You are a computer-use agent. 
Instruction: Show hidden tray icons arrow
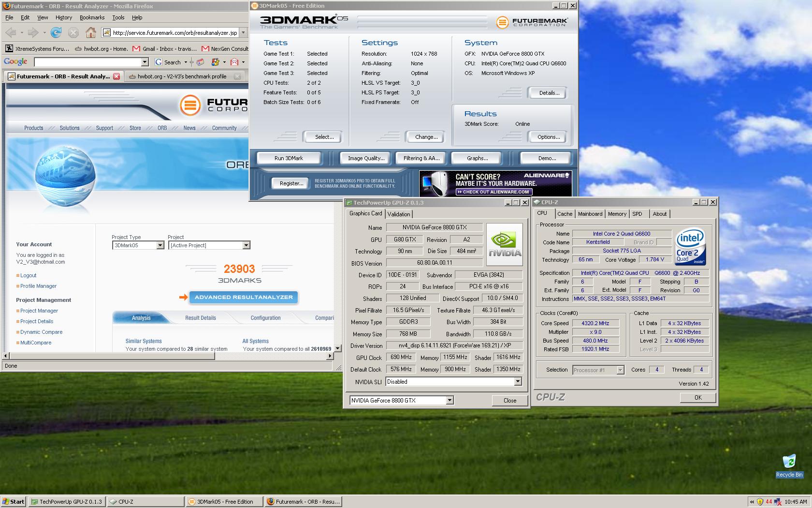(752, 502)
